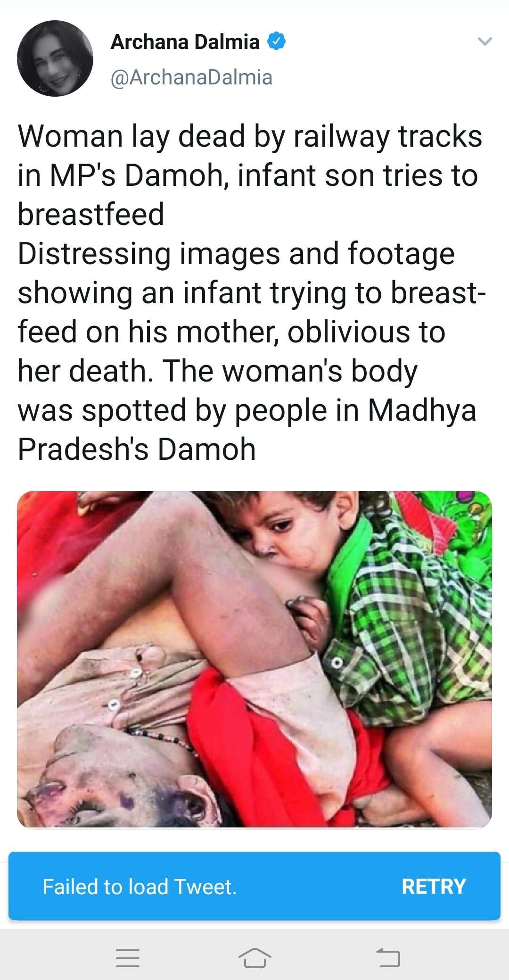Viewport: 509px width, 980px height.
Task: Tap the word "breastfeed" in the tweet
Action: (x=91, y=214)
